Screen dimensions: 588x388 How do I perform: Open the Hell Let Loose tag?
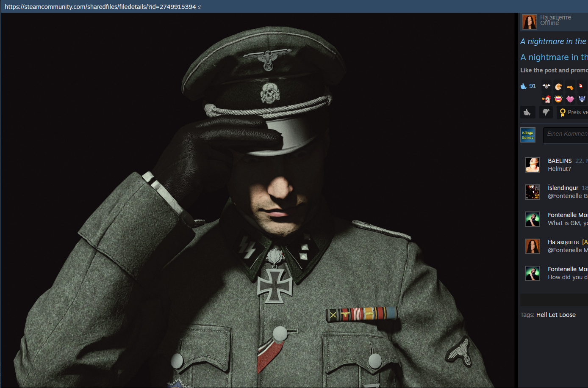tap(556, 315)
